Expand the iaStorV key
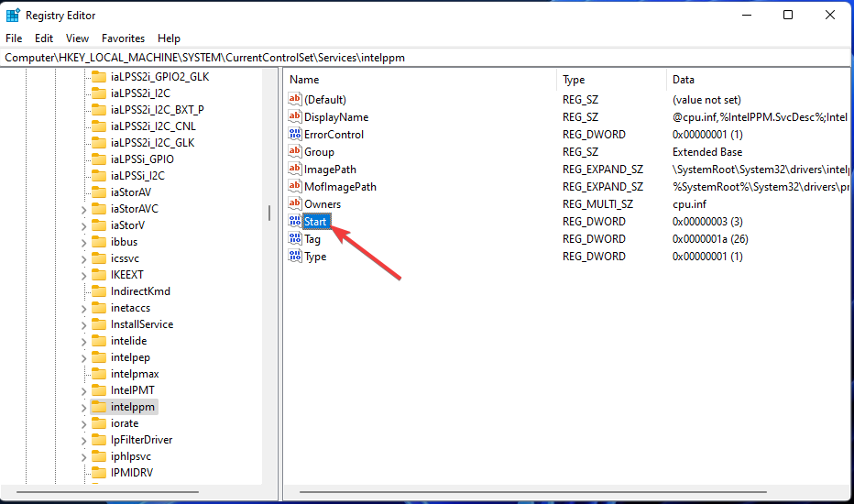 (x=84, y=226)
